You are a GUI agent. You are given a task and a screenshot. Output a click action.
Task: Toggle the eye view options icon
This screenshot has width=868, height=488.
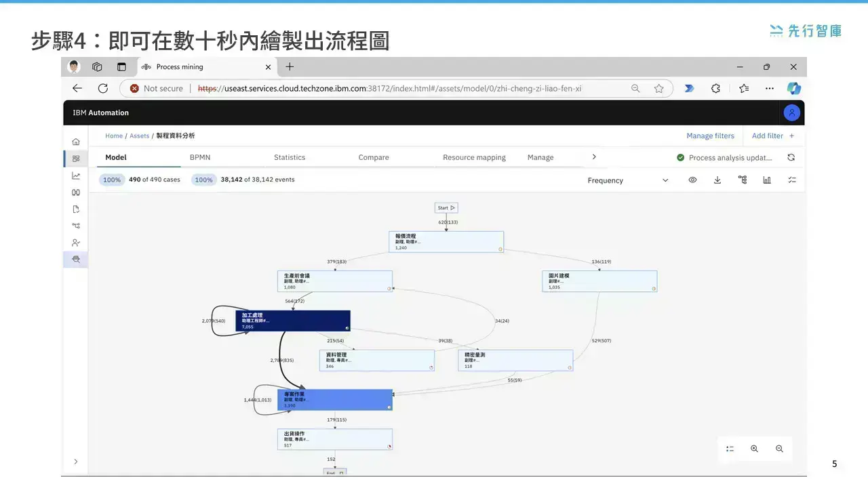pyautogui.click(x=692, y=180)
